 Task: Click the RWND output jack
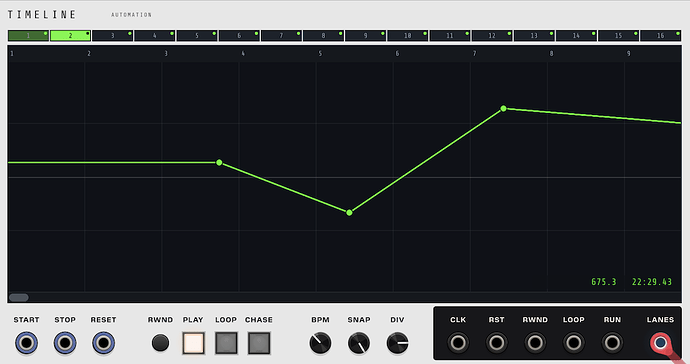pos(535,342)
